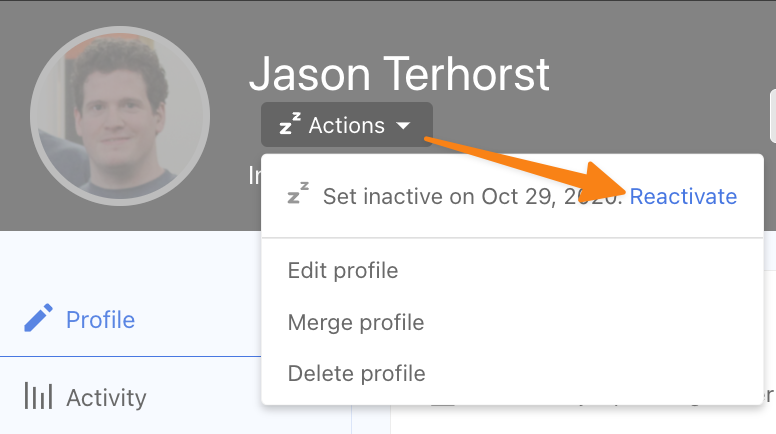Screen dimensions: 776x434
Task: Open the Actions dropdown button
Action: [346, 125]
